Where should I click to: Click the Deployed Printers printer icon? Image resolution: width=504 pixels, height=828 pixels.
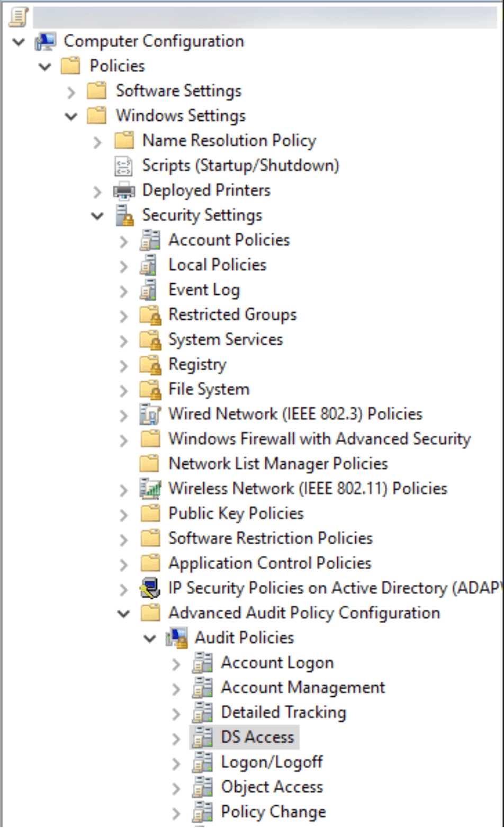(124, 191)
